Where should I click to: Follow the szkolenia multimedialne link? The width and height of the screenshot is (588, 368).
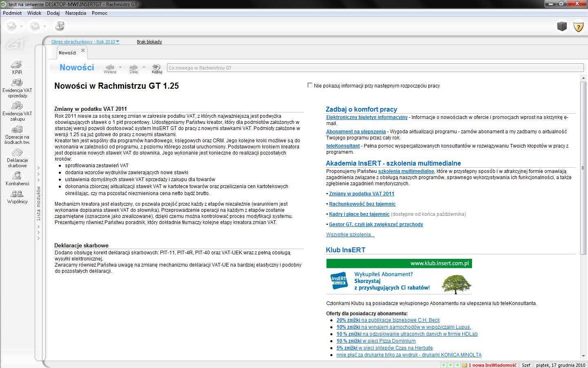[406, 171]
